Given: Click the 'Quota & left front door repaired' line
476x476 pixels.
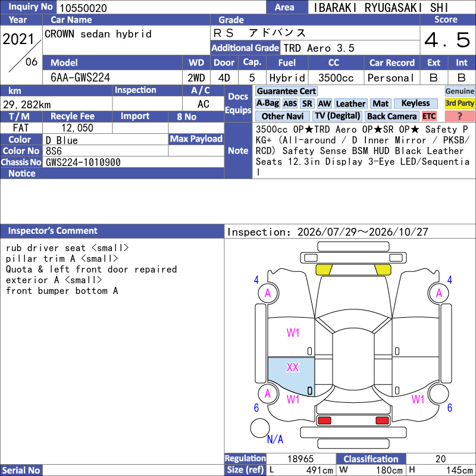Looking at the screenshot, I should coord(91,270).
